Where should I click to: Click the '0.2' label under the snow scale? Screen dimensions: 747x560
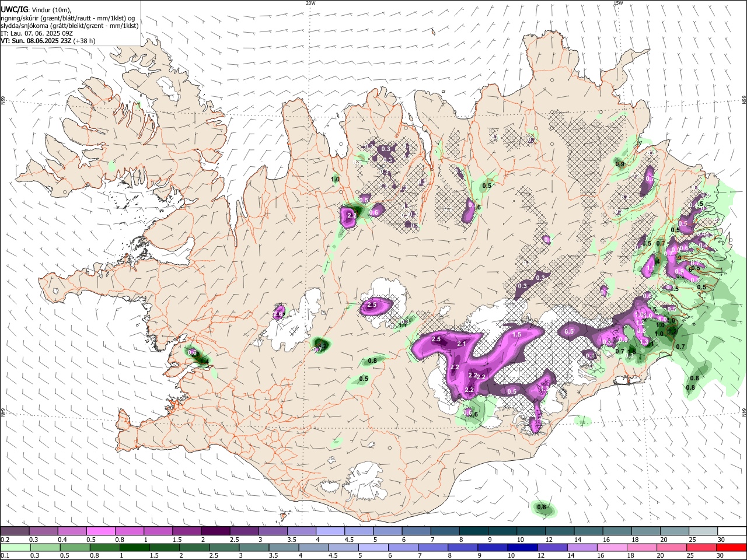click(4, 540)
